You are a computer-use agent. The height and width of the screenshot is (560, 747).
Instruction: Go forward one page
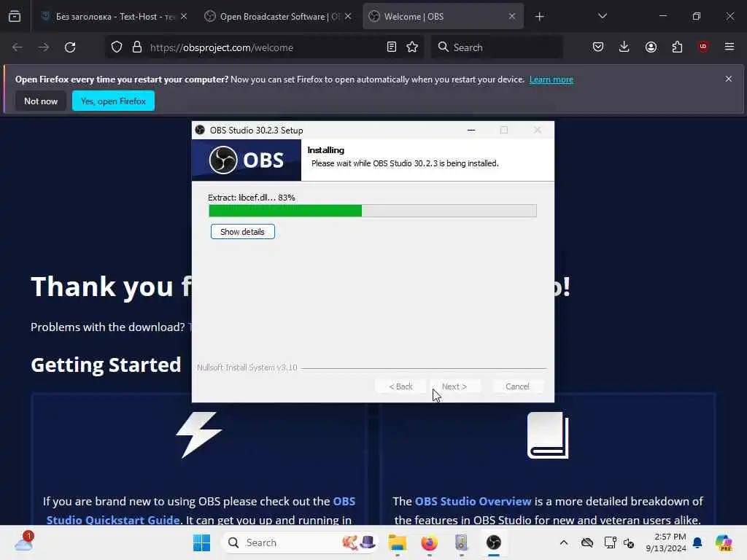(43, 47)
